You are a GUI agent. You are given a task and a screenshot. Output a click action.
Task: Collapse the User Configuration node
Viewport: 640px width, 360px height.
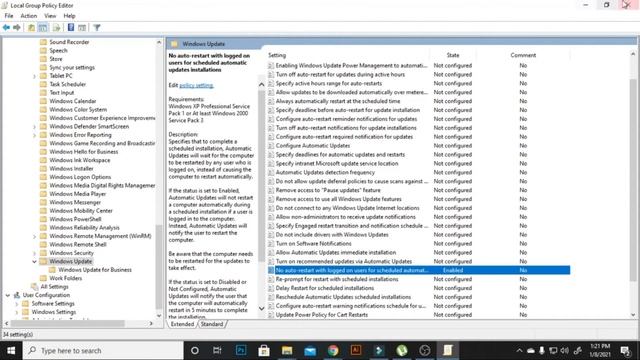click(x=8, y=295)
